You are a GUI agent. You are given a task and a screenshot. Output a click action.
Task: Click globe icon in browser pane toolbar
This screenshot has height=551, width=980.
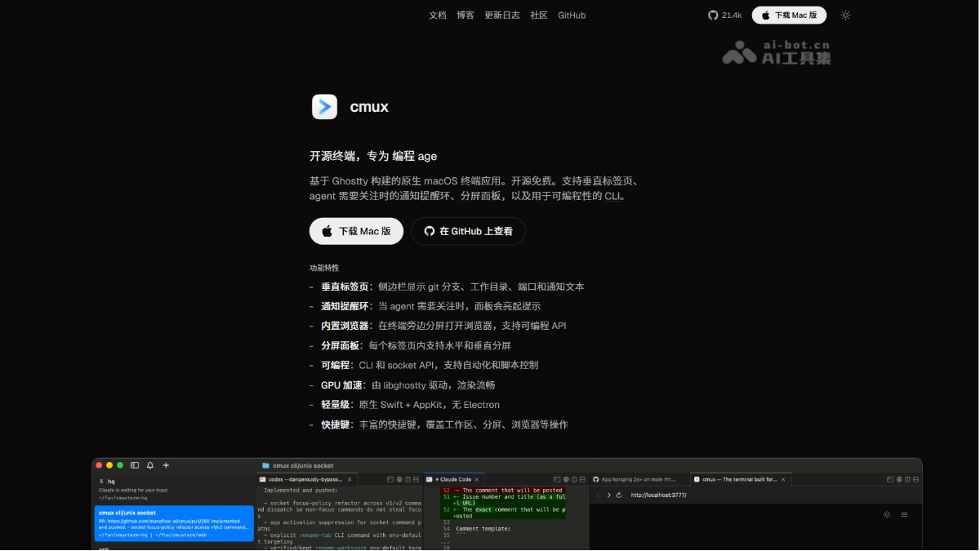coord(899,479)
